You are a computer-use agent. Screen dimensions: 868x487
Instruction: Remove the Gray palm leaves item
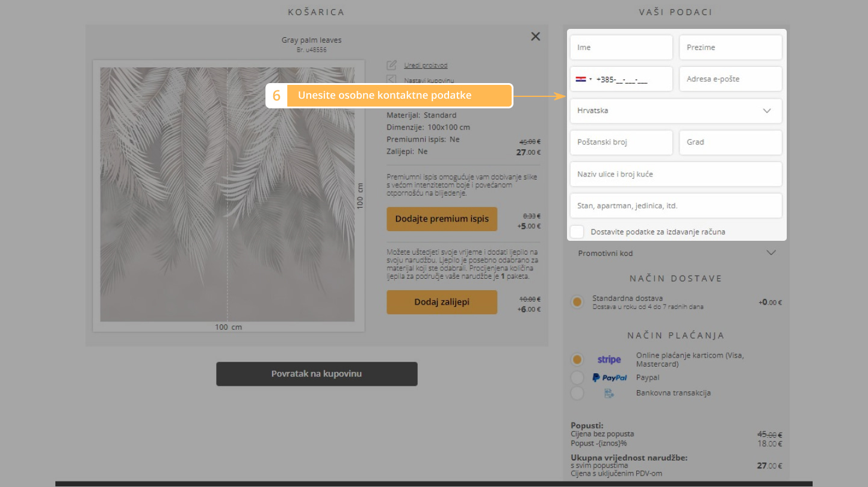pos(535,37)
